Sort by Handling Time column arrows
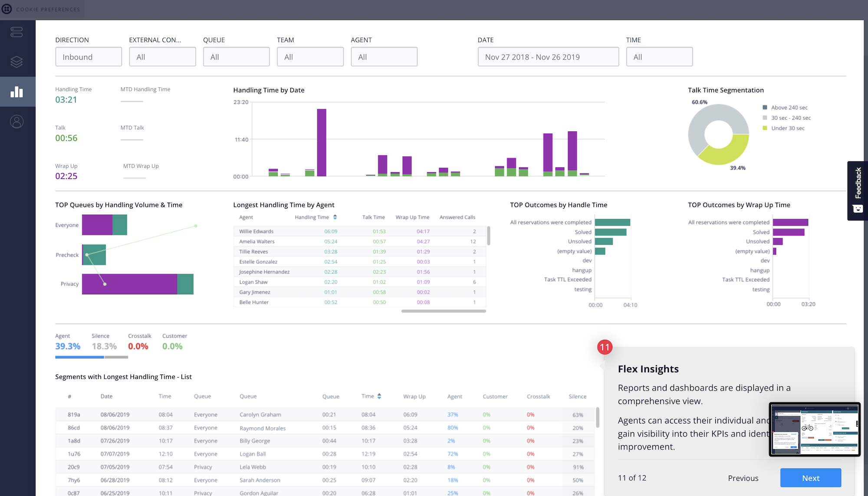Image resolution: width=868 pixels, height=496 pixels. tap(335, 217)
